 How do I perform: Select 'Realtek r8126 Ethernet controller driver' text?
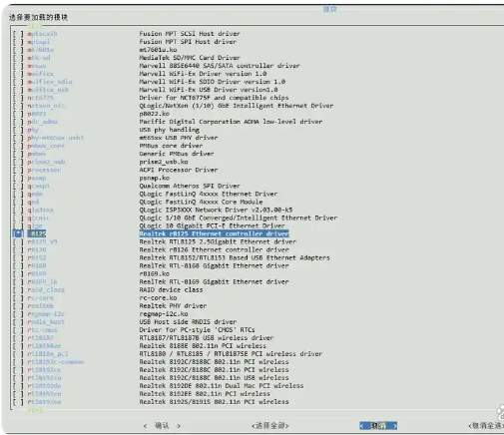[214, 249]
